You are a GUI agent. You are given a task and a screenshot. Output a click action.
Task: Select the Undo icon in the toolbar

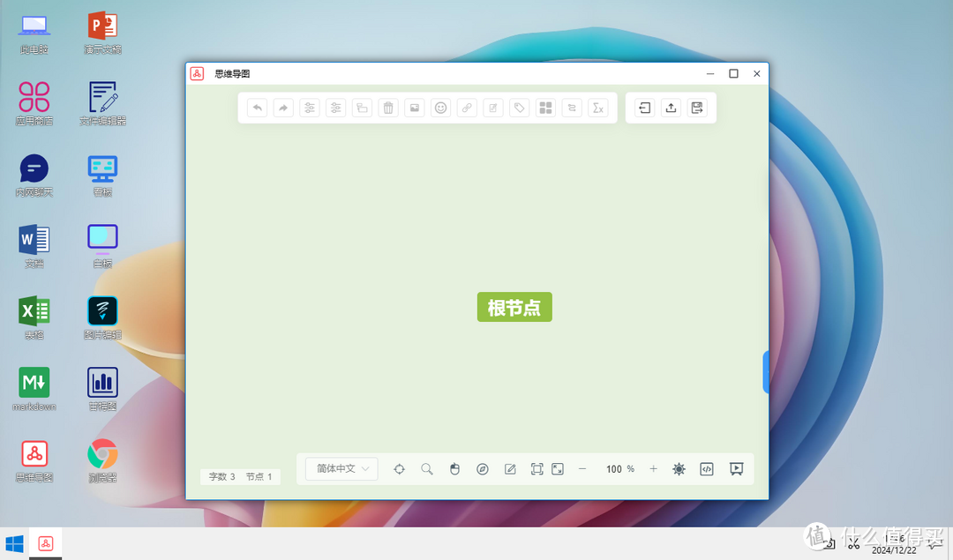point(256,108)
